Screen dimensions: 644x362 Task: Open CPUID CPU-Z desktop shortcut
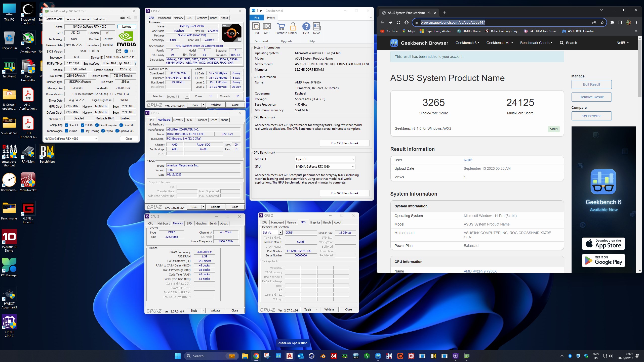pyautogui.click(x=9, y=326)
